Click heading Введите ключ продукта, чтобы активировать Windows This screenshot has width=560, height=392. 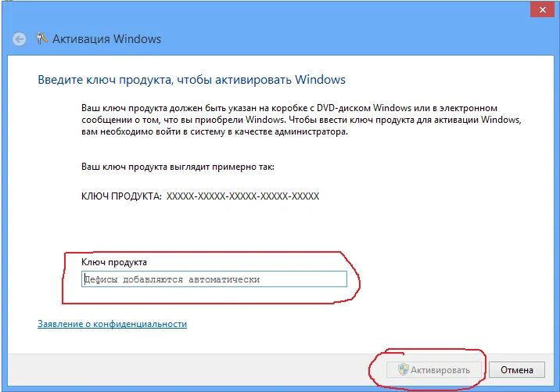click(192, 80)
